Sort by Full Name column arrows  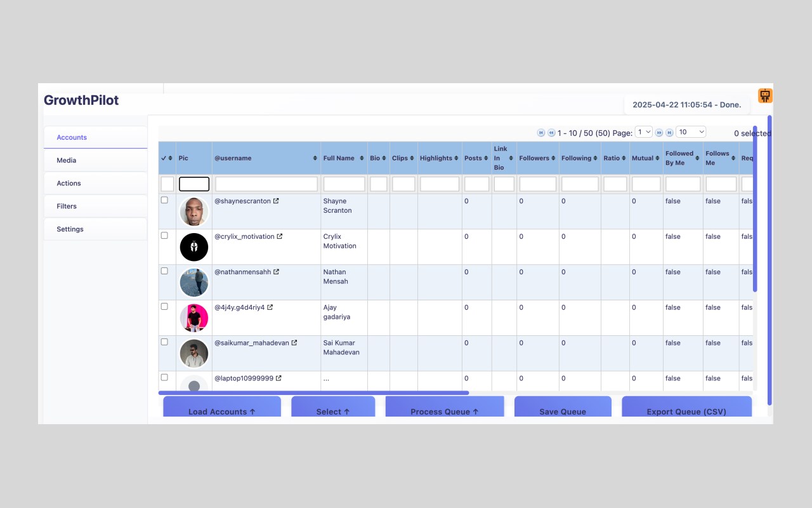pyautogui.click(x=362, y=158)
